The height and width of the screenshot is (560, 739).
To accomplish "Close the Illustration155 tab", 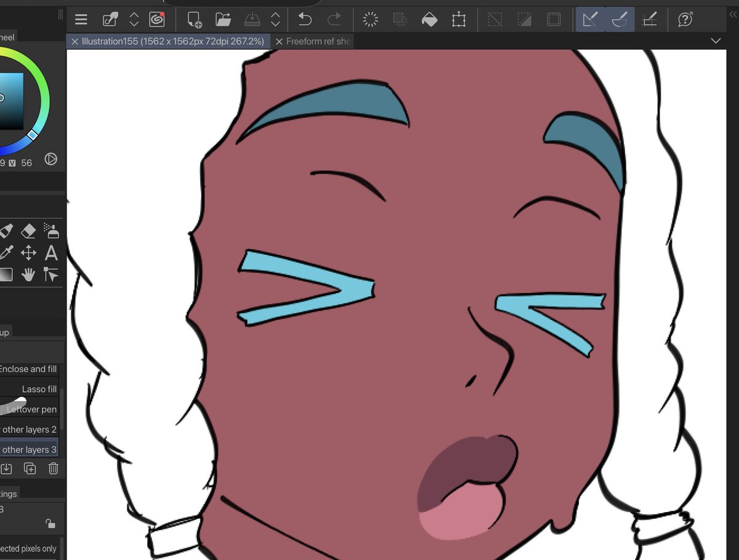I will click(75, 41).
